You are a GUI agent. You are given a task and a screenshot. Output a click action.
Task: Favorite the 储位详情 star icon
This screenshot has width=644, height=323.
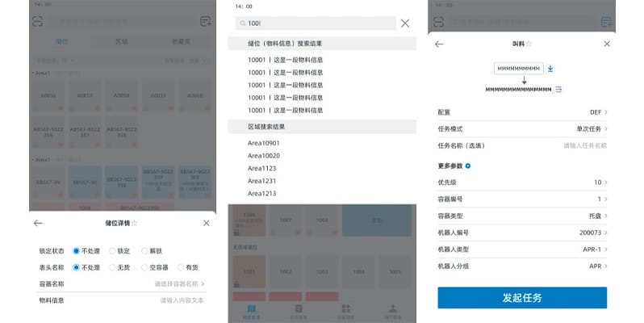[134, 223]
